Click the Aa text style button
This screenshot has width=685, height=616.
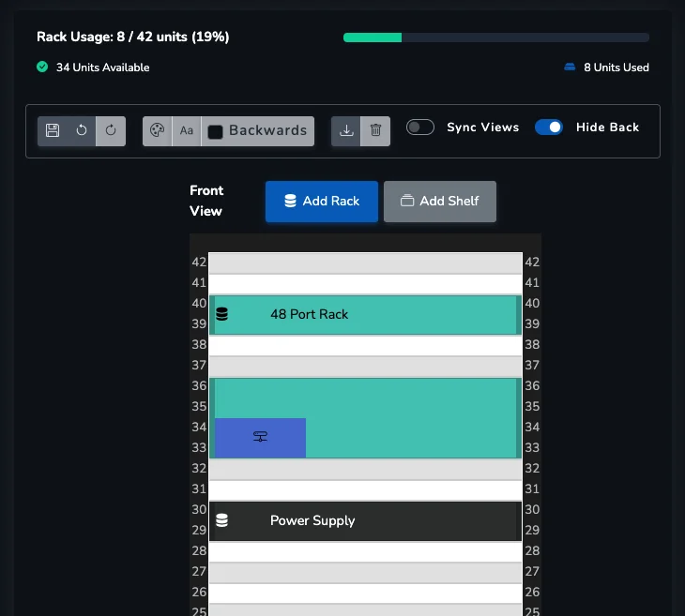point(187,130)
